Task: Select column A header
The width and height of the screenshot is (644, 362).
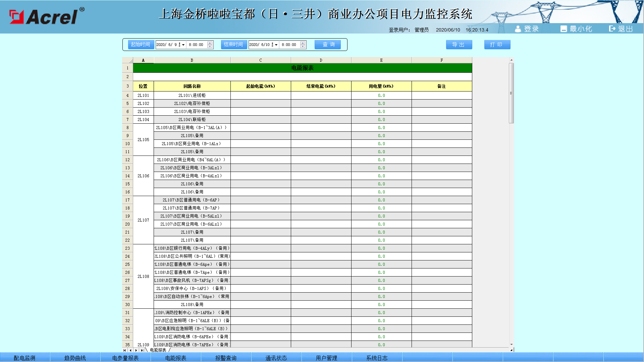Action: point(143,60)
